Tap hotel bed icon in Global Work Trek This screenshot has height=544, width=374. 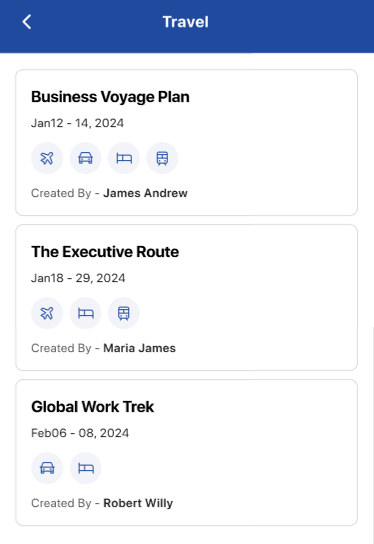tap(85, 468)
